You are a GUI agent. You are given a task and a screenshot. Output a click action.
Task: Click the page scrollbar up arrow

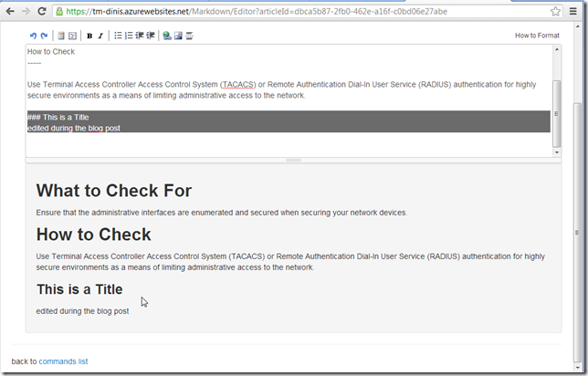577,26
